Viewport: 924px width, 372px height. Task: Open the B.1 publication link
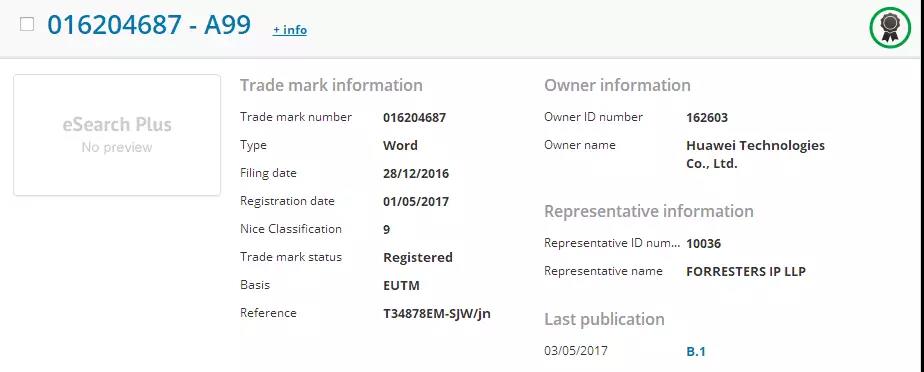click(x=696, y=352)
